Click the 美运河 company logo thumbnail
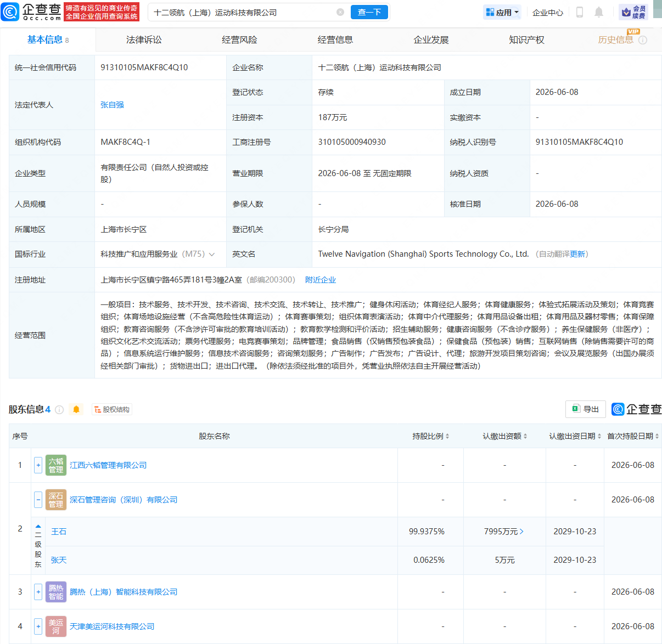 point(56,626)
